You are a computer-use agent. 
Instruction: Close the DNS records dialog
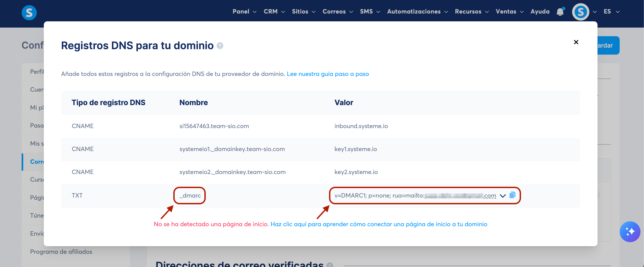click(x=576, y=42)
